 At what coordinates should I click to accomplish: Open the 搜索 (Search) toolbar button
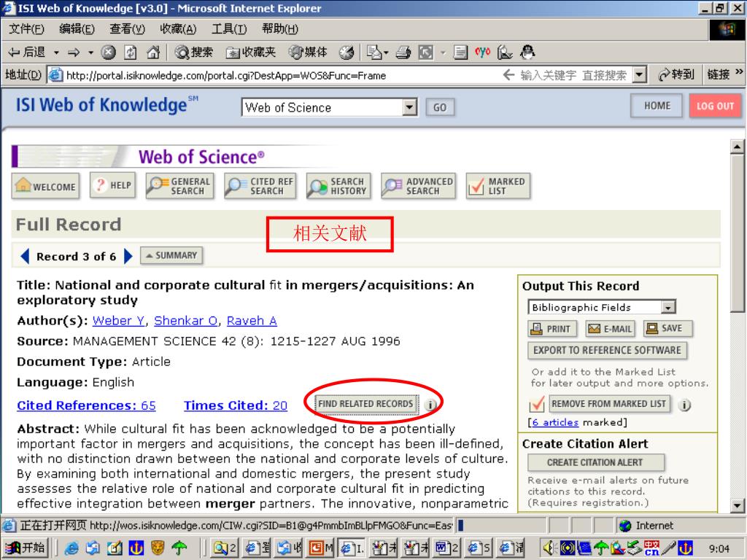point(193,52)
